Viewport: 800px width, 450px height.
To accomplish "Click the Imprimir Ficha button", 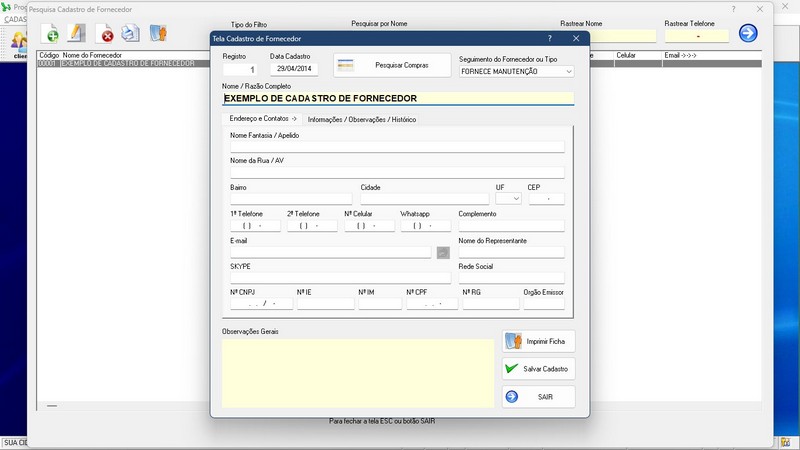I will (x=539, y=341).
